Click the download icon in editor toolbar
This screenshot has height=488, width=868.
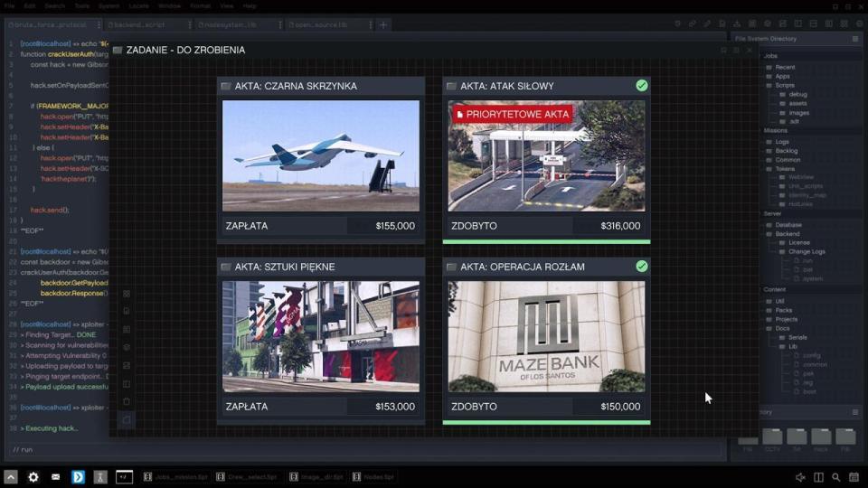(x=737, y=23)
